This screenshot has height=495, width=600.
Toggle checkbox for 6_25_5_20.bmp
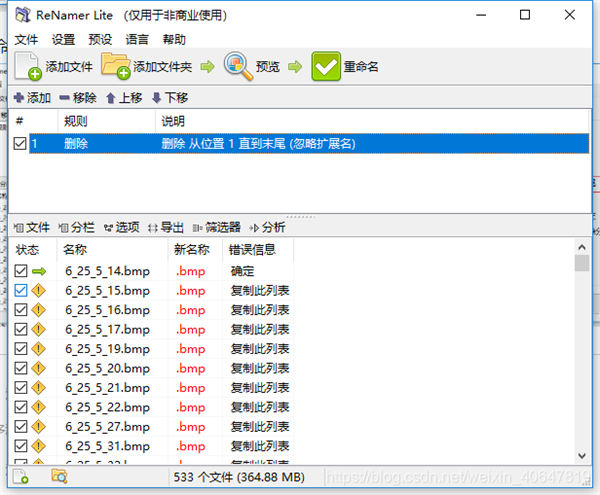coord(21,368)
